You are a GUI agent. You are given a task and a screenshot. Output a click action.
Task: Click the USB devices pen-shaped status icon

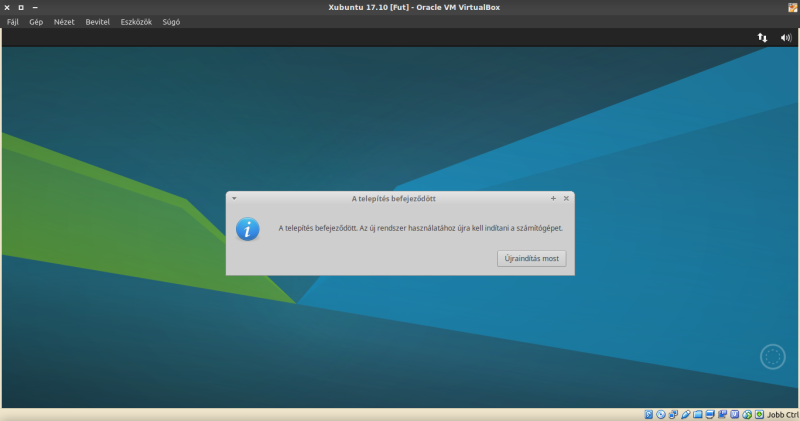(685, 414)
